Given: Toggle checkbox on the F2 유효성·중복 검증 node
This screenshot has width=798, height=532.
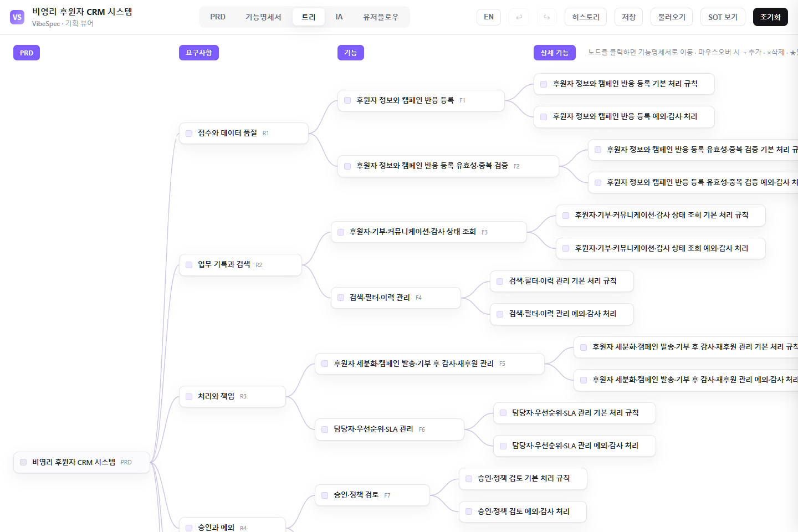Looking at the screenshot, I should [x=347, y=166].
